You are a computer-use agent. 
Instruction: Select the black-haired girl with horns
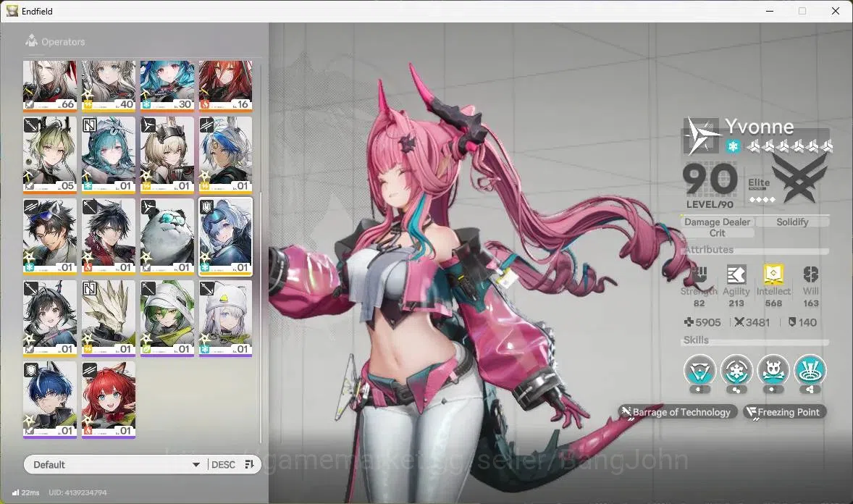pyautogui.click(x=50, y=318)
